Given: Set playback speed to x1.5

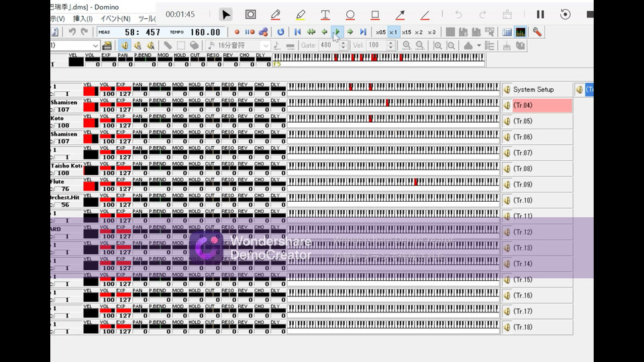Looking at the screenshot, I should point(407,32).
